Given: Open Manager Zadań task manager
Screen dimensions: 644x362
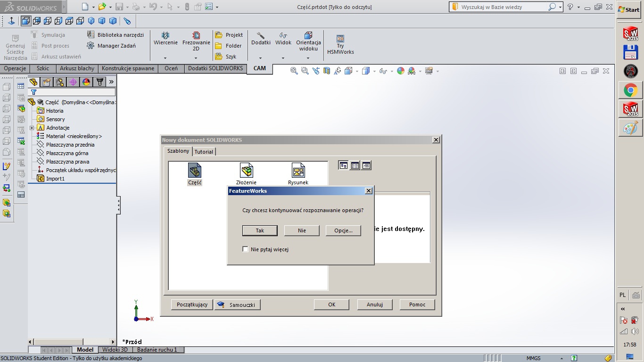Looking at the screenshot, I should coord(111,46).
